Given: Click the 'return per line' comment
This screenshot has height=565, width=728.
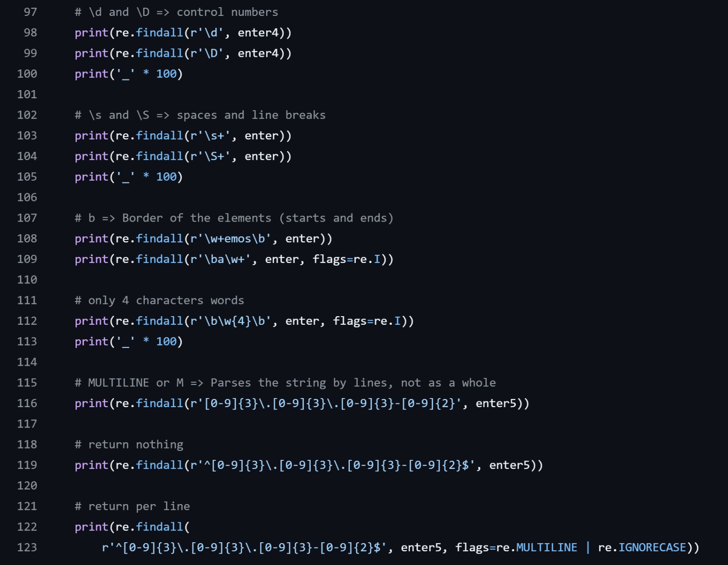Looking at the screenshot, I should 132,506.
